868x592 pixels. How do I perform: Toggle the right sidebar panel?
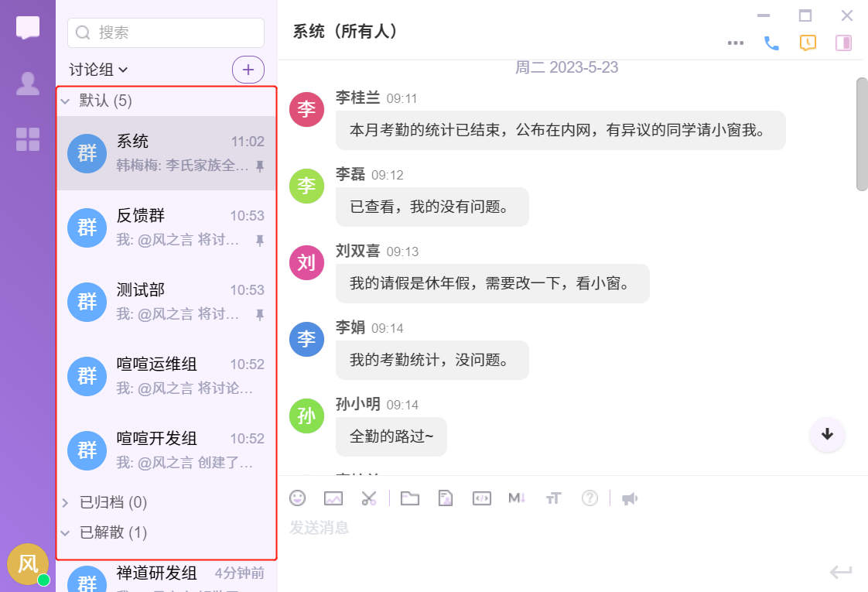(843, 43)
